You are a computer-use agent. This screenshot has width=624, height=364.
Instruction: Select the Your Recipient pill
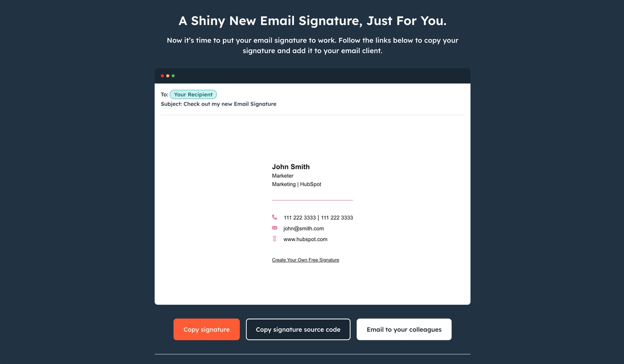[x=193, y=95]
